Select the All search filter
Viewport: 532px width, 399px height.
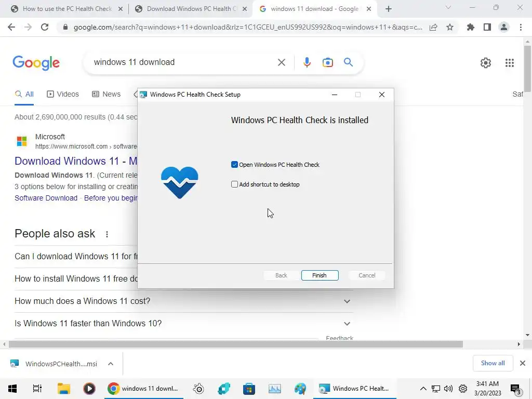click(x=24, y=95)
